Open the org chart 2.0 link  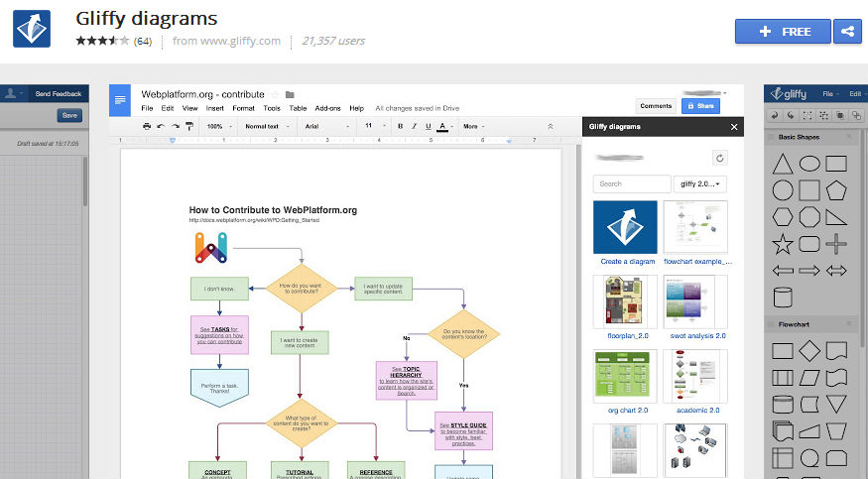click(x=628, y=411)
